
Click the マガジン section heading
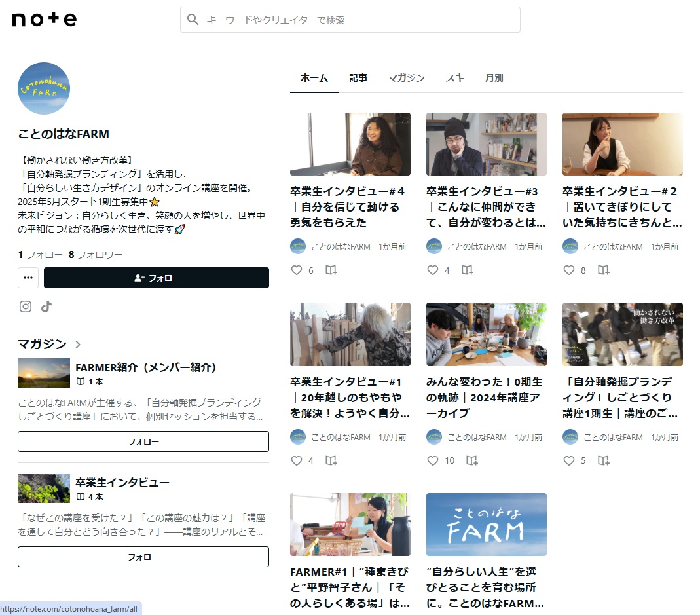click(x=43, y=344)
